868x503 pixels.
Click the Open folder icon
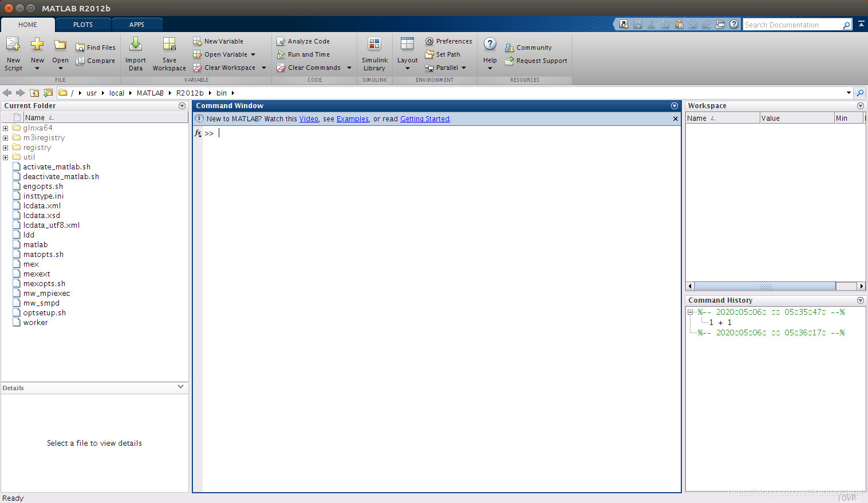[x=60, y=45]
